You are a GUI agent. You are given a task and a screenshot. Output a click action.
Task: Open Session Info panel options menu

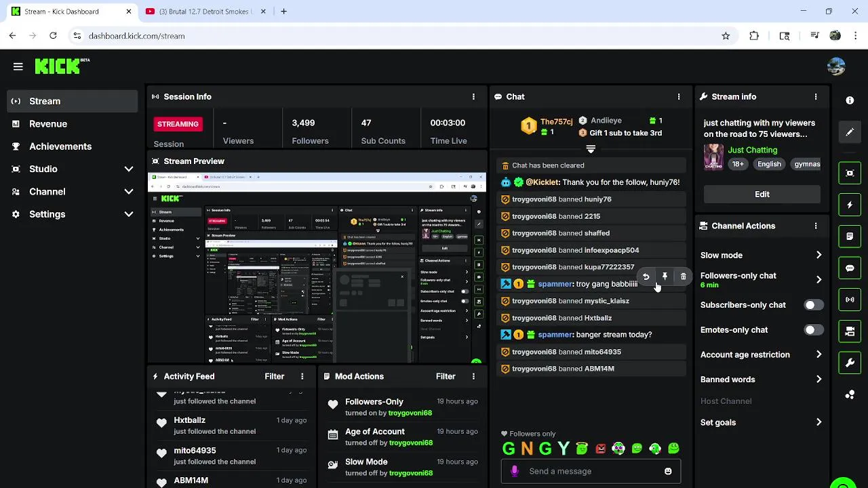coord(473,97)
